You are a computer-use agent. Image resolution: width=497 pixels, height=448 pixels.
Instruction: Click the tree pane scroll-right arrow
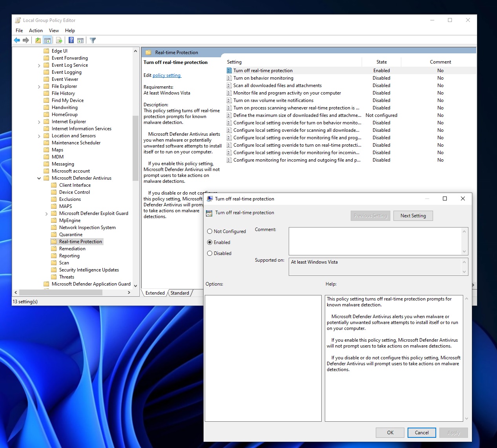coord(129,292)
